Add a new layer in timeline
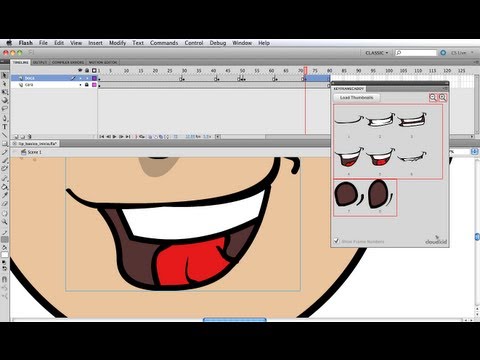 pyautogui.click(x=16, y=136)
